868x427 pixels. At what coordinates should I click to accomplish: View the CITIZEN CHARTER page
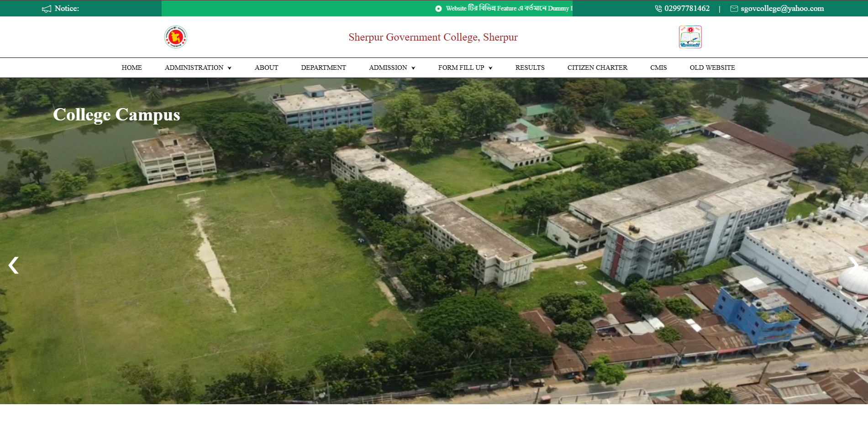click(x=597, y=68)
